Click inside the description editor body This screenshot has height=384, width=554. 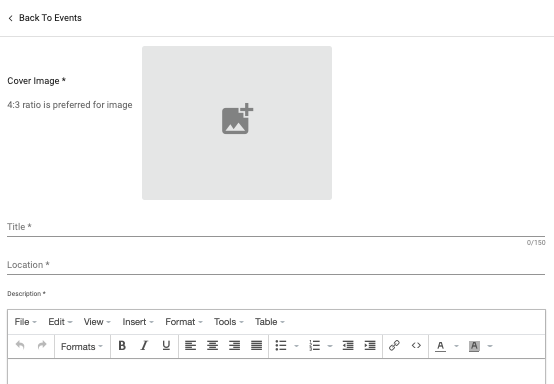tap(276, 371)
